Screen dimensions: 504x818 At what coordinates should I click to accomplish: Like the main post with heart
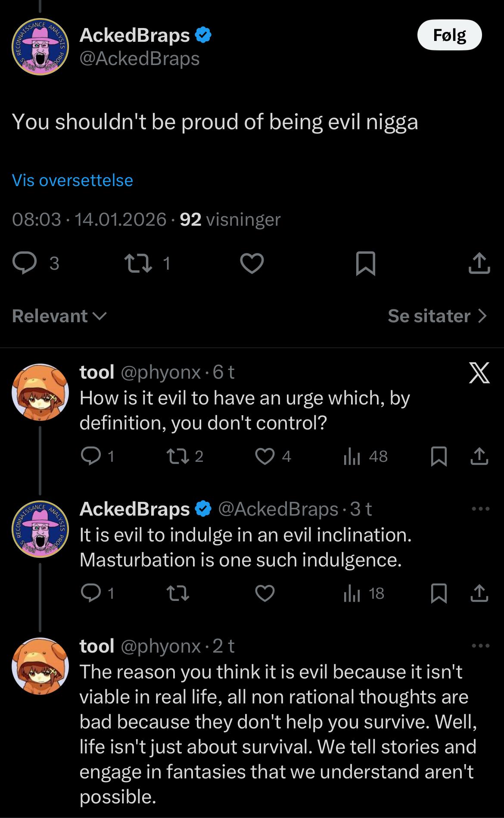tap(252, 263)
